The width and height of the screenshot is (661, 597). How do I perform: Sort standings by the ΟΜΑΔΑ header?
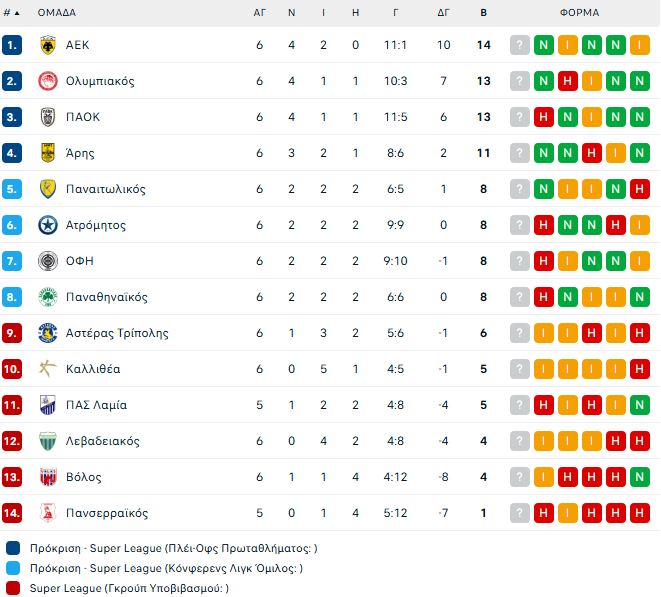[57, 13]
